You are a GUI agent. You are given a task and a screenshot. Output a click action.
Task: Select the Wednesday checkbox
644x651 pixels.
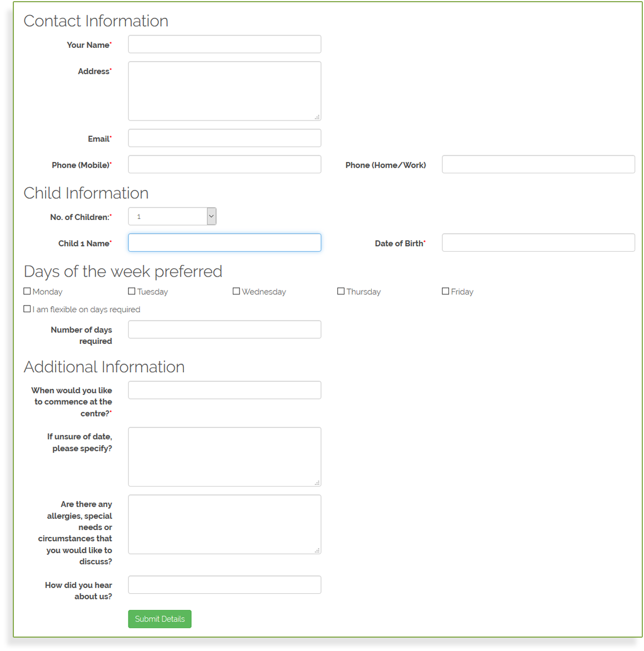coord(236,291)
